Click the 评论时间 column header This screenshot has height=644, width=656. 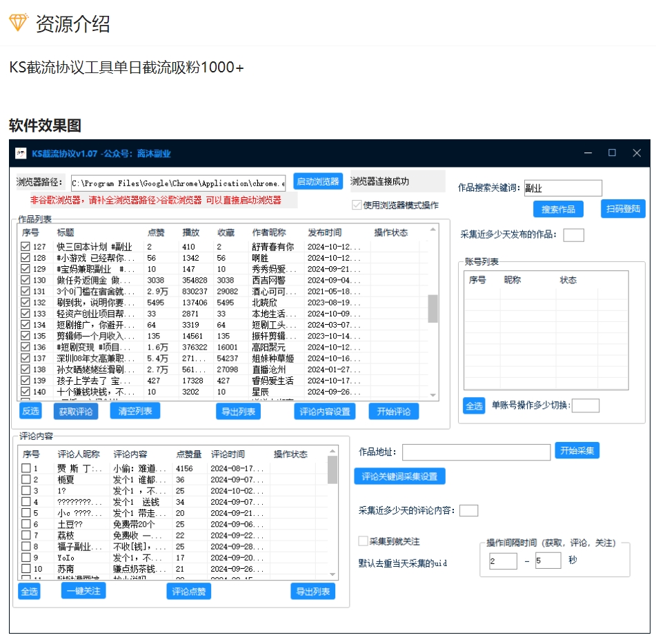(x=228, y=454)
